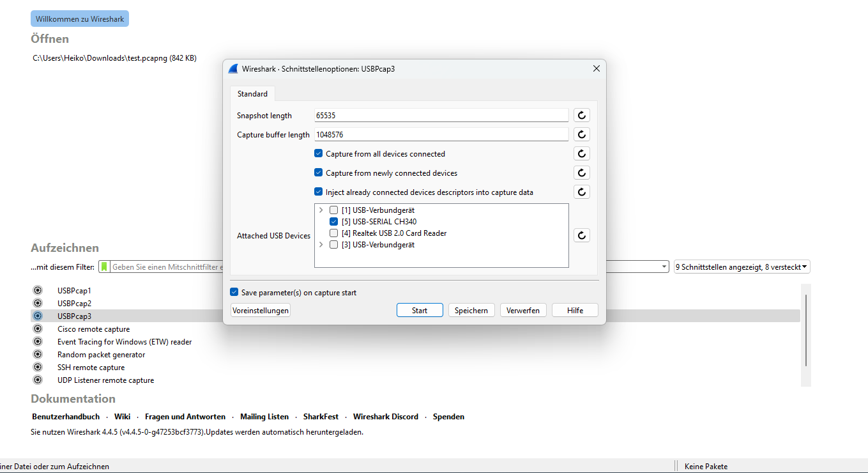Select 'Event Tracing for Windows (ETW) reader' row
The image size is (868, 473).
pos(415,341)
